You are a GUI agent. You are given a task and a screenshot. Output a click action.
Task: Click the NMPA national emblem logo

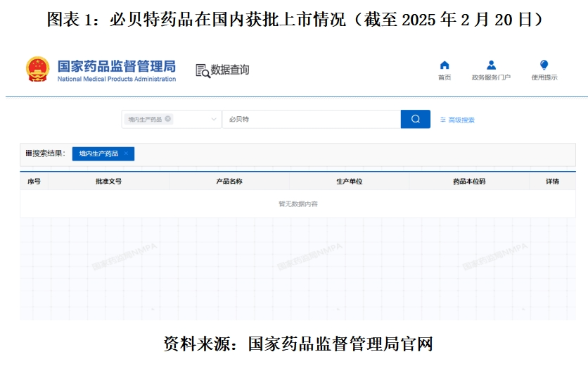coord(37,69)
